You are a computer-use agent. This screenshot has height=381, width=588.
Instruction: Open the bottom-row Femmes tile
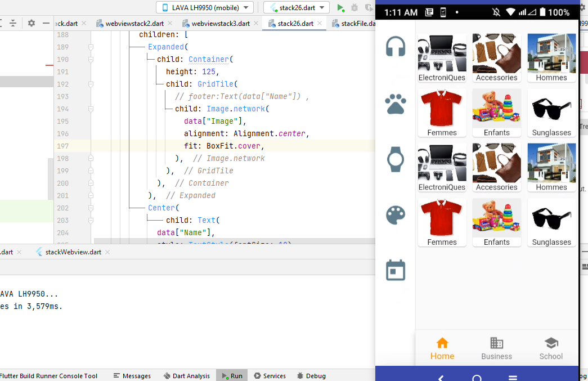(x=442, y=222)
